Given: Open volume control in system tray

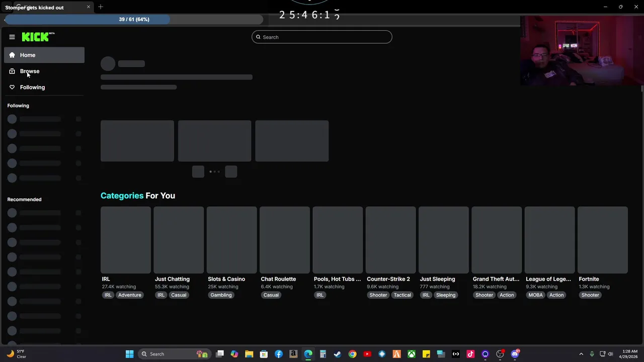Looking at the screenshot, I should (610, 354).
